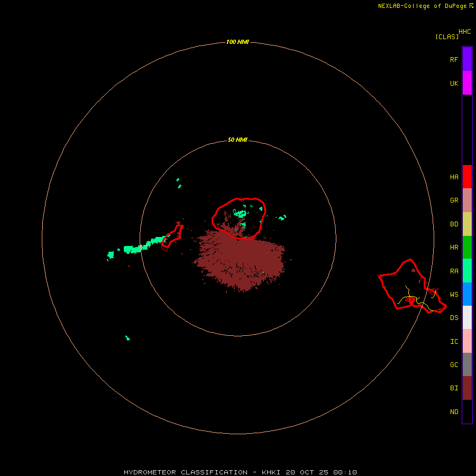Click the 'GC' legend label

454,365
